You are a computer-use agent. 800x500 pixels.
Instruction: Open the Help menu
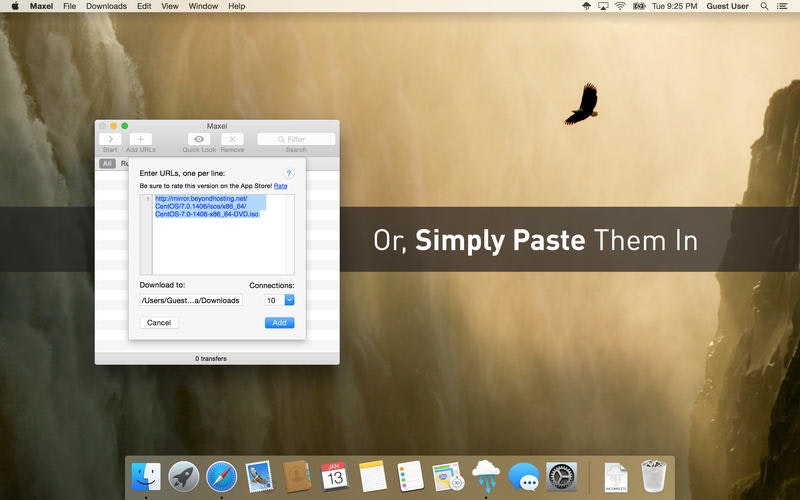coord(237,6)
